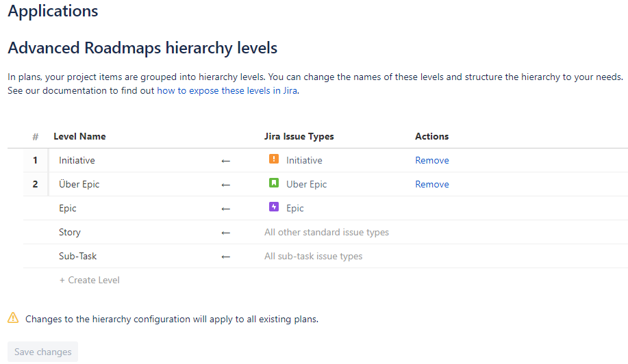Click the orange Initiative issue type icon

[x=274, y=160]
